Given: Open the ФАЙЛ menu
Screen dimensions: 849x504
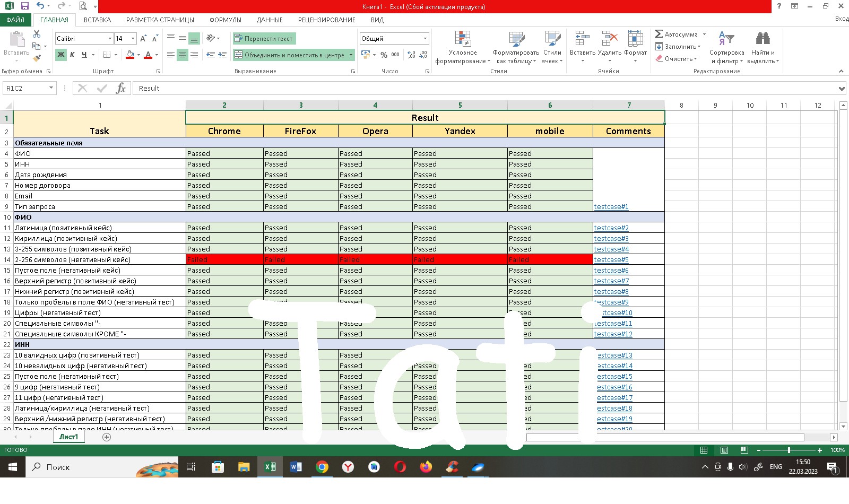Looking at the screenshot, I should [x=15, y=20].
